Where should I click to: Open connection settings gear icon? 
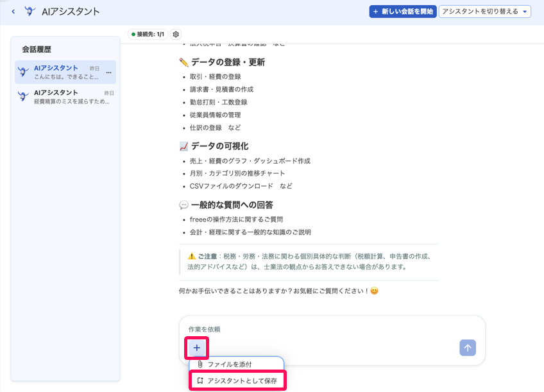tap(176, 35)
